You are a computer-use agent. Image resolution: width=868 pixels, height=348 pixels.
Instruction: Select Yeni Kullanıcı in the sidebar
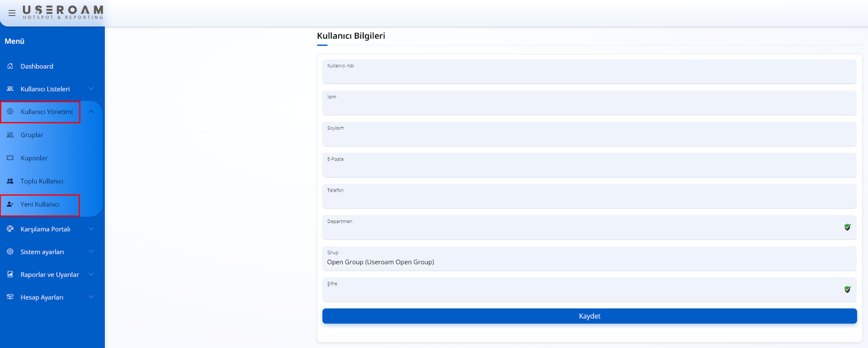[x=40, y=204]
